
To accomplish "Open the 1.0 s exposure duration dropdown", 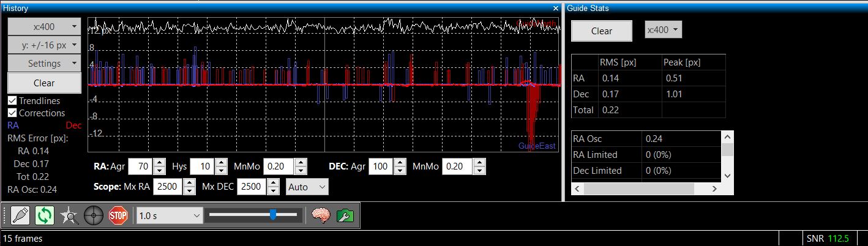I will [x=170, y=215].
